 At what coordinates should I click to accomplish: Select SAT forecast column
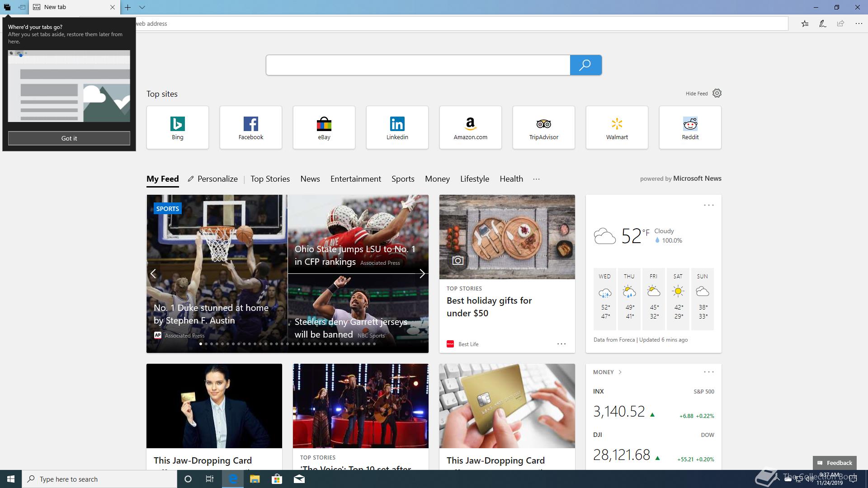678,299
